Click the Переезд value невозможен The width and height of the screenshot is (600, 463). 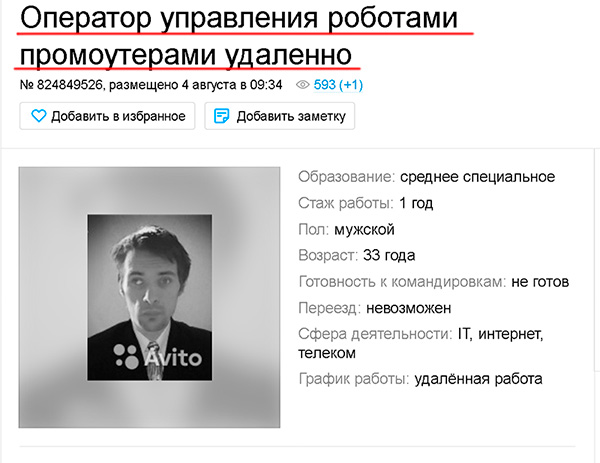coord(409,308)
